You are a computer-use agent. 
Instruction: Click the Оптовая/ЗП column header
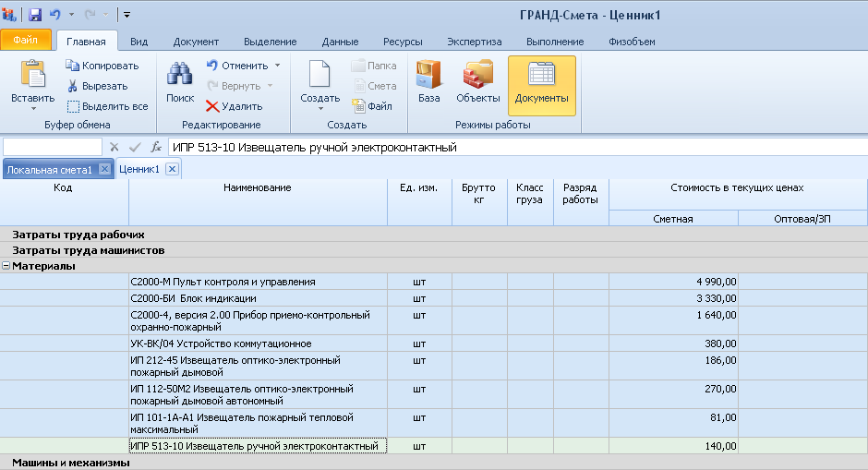tap(802, 219)
